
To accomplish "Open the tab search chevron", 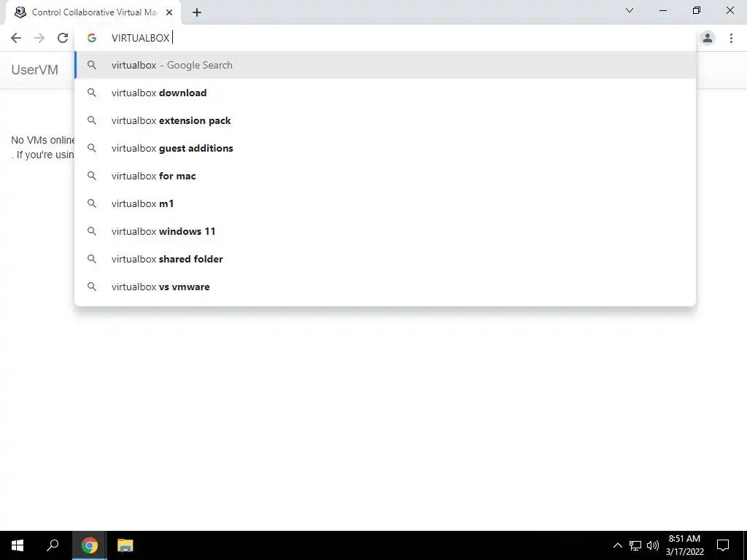I will (x=630, y=10).
